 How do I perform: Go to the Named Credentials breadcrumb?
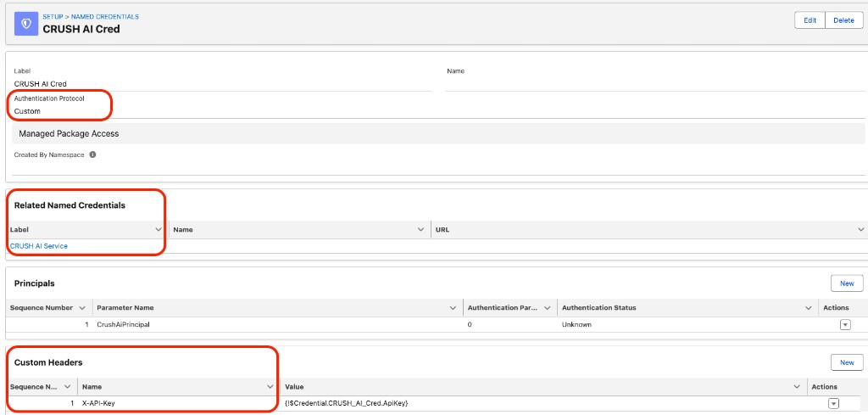click(x=105, y=17)
